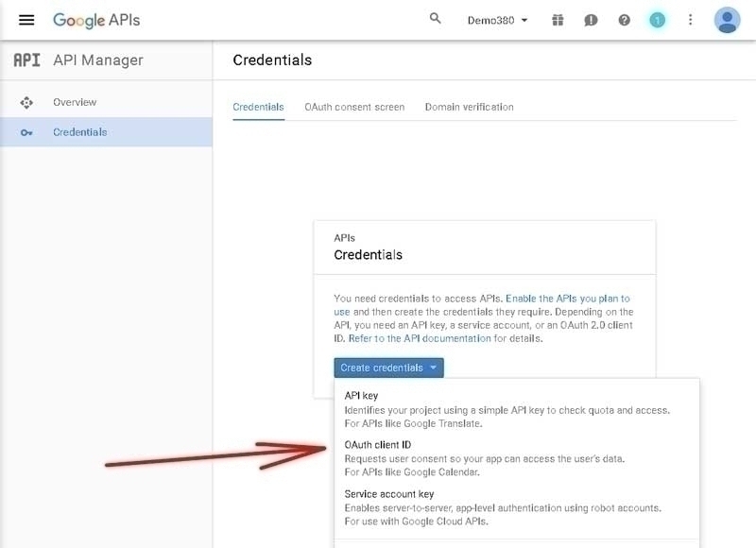Open the three-dot more options menu
The width and height of the screenshot is (756, 548).
click(x=691, y=20)
